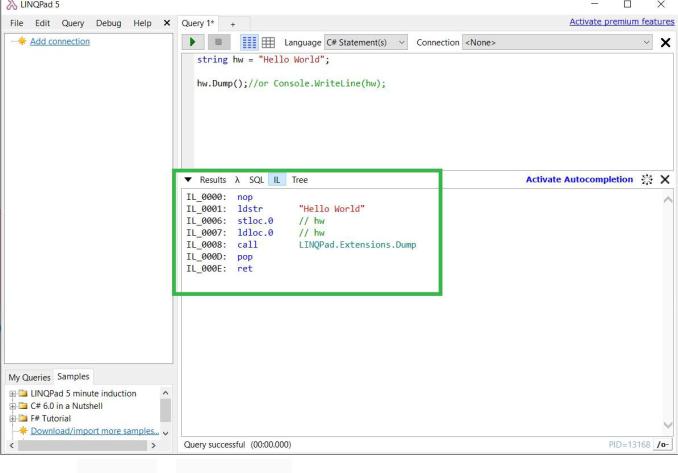
Task: Minimize the LINQPad window
Action: coord(595,4)
